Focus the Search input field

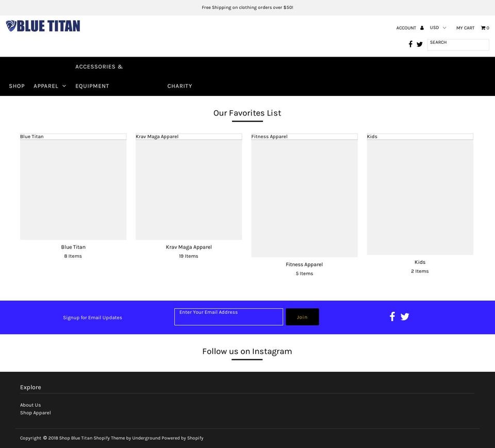458,44
